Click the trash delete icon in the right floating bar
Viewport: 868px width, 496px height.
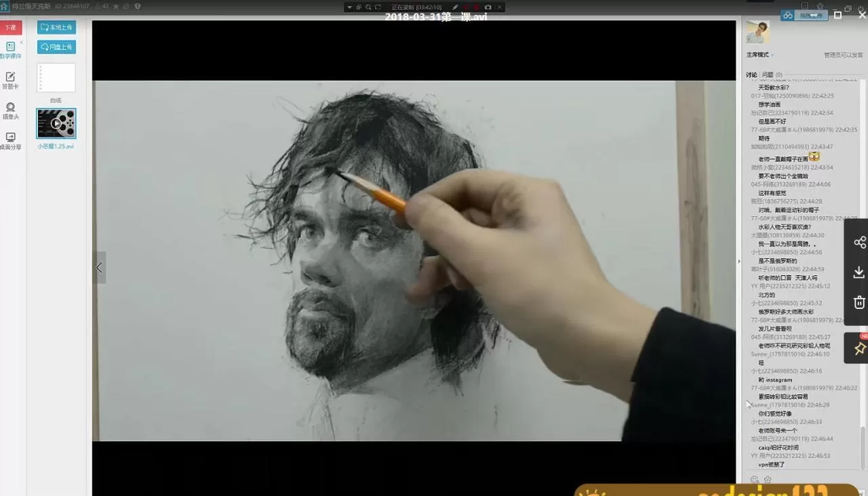pos(859,302)
